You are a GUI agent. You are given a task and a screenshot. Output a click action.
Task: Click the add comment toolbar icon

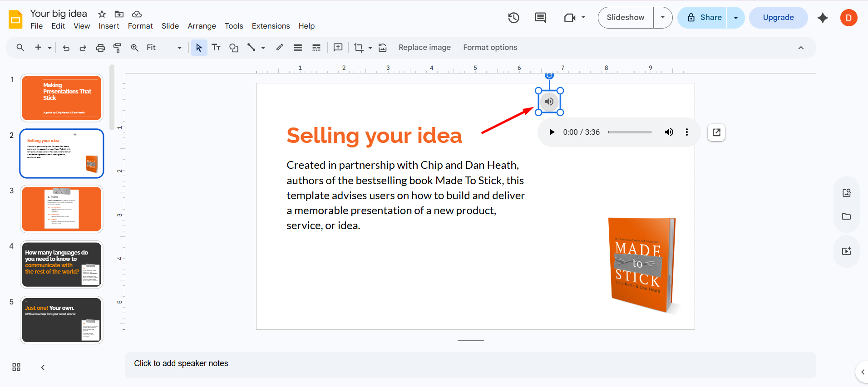coord(338,48)
